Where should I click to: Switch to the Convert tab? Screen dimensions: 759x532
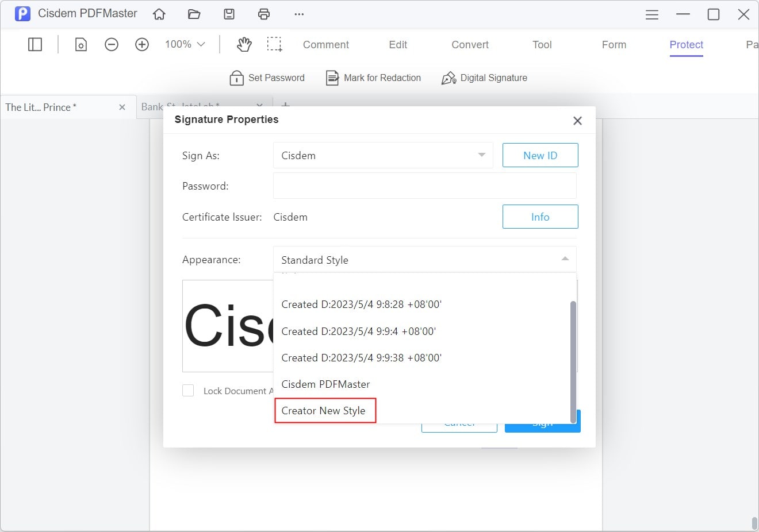[470, 45]
